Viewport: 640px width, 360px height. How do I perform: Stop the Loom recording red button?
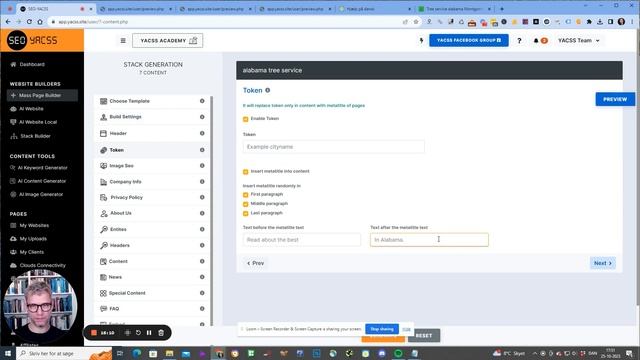pos(94,333)
